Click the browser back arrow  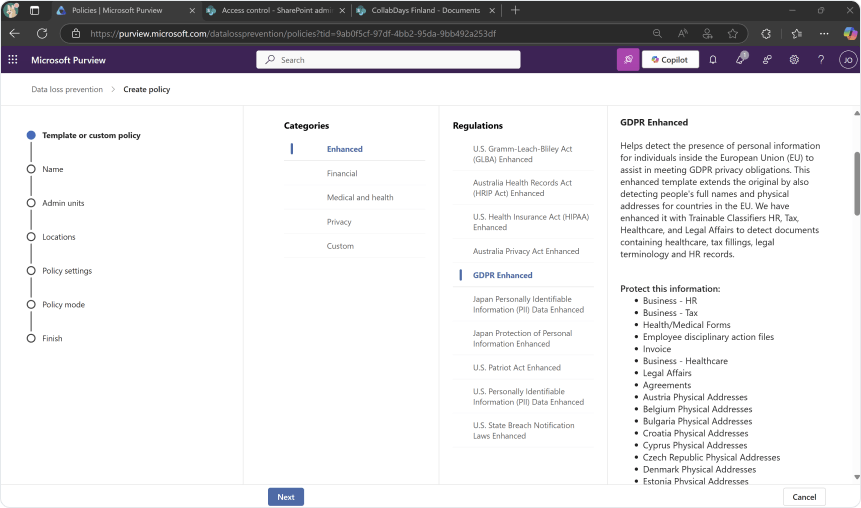(x=15, y=34)
